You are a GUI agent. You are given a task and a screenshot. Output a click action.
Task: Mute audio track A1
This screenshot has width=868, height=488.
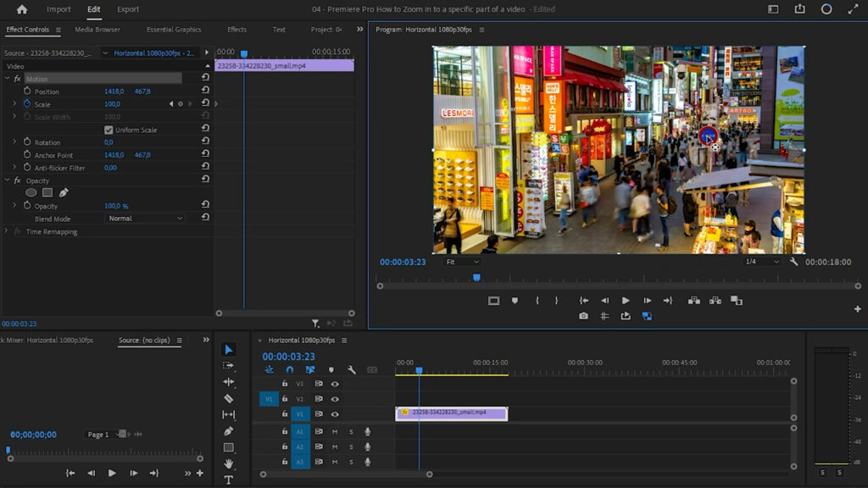tap(334, 431)
